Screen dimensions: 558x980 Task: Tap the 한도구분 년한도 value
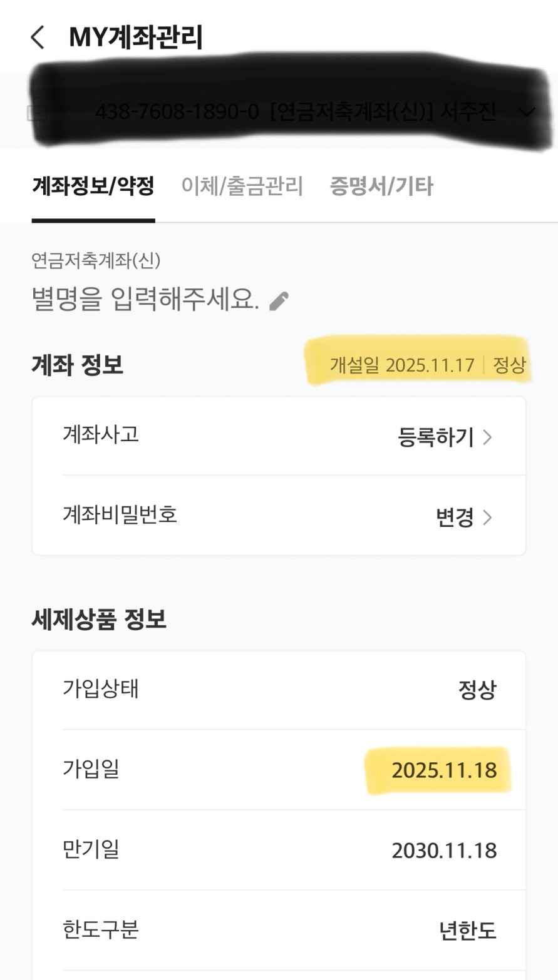click(x=467, y=931)
